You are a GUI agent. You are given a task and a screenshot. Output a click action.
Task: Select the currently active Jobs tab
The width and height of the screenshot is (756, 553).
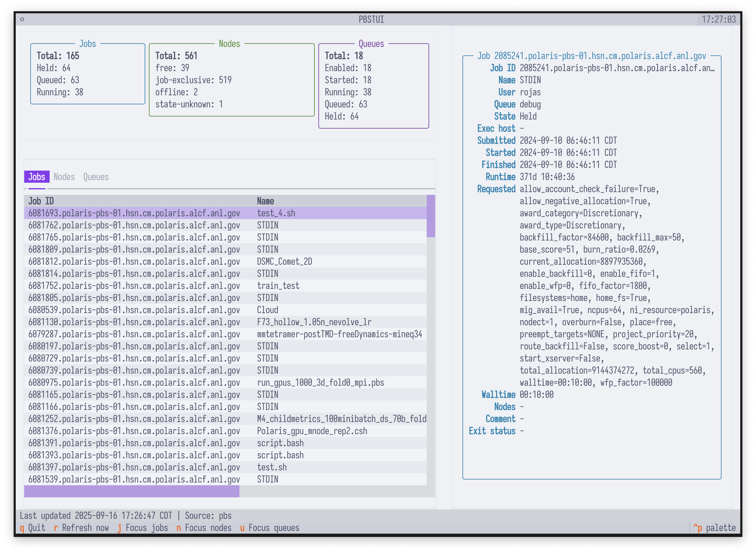click(x=37, y=177)
